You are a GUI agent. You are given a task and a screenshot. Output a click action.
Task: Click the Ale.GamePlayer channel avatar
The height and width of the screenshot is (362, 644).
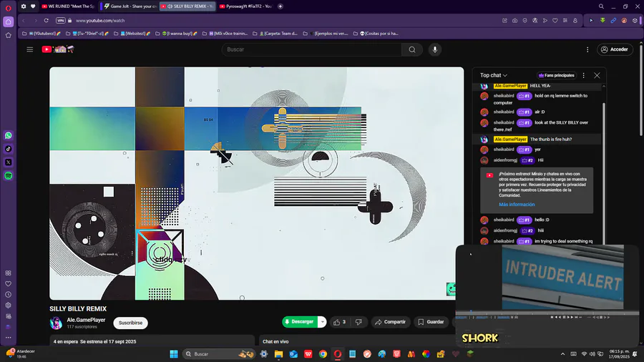click(56, 323)
